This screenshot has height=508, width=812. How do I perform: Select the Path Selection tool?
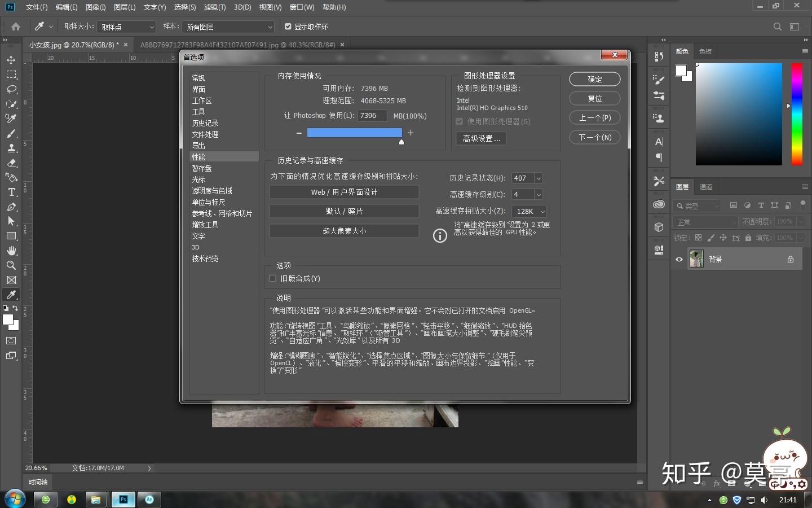coord(11,221)
